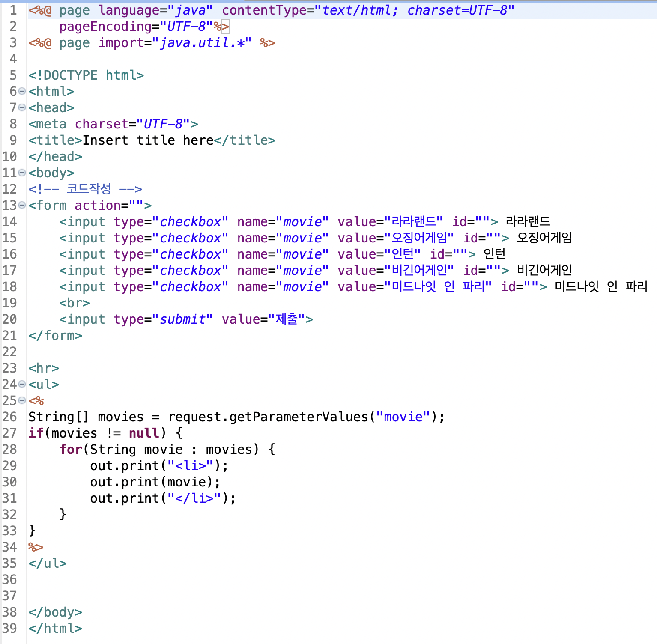Click plain label '인턴' after line 16 input

click(495, 254)
